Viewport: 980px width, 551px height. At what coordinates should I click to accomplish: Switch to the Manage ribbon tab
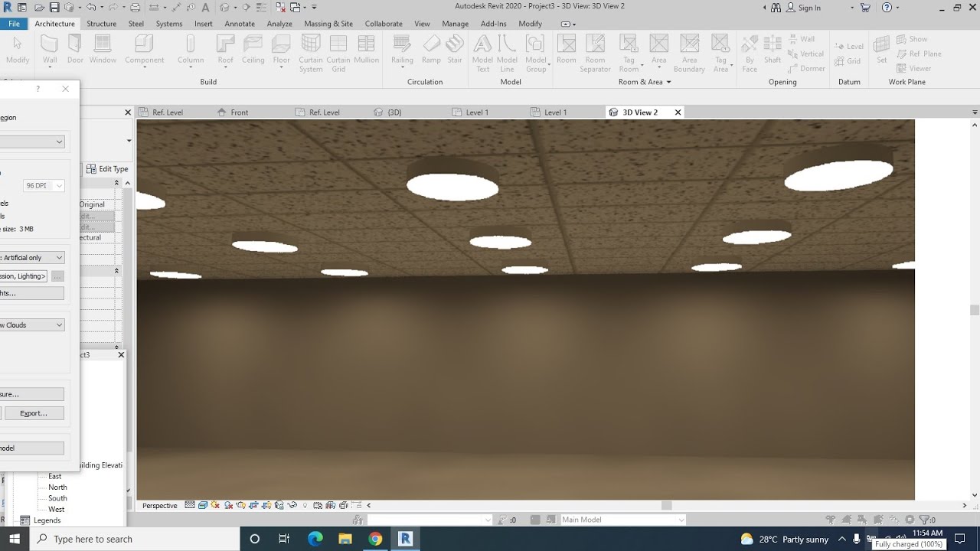point(455,24)
